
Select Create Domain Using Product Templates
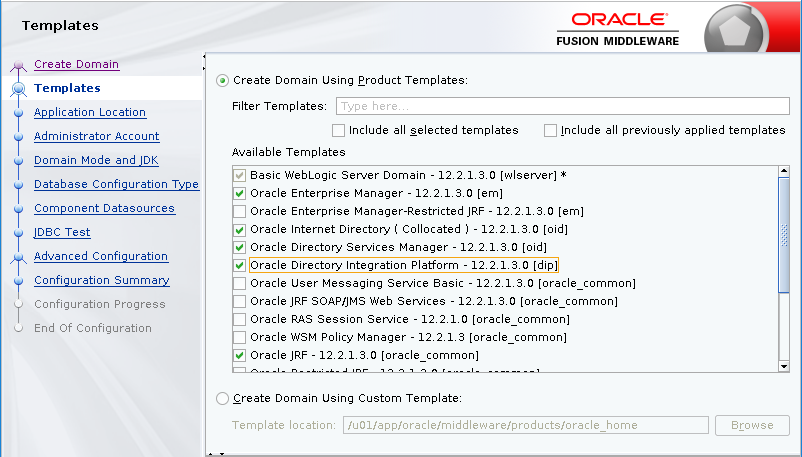click(x=223, y=80)
